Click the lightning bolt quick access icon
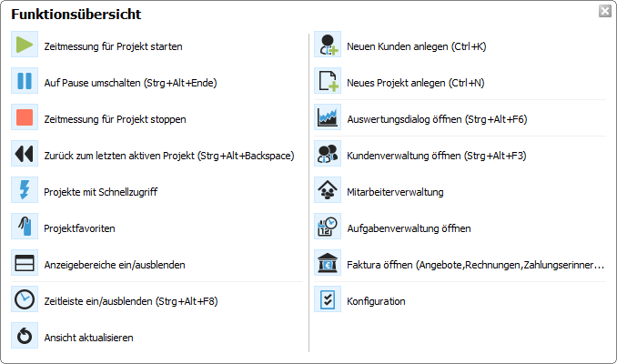 [25, 191]
